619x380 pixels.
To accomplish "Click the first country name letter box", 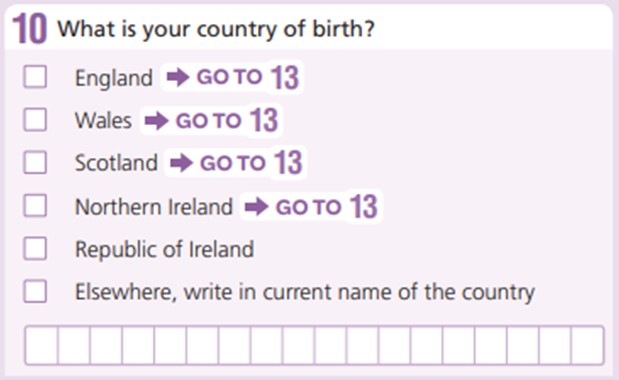I will coord(41,345).
